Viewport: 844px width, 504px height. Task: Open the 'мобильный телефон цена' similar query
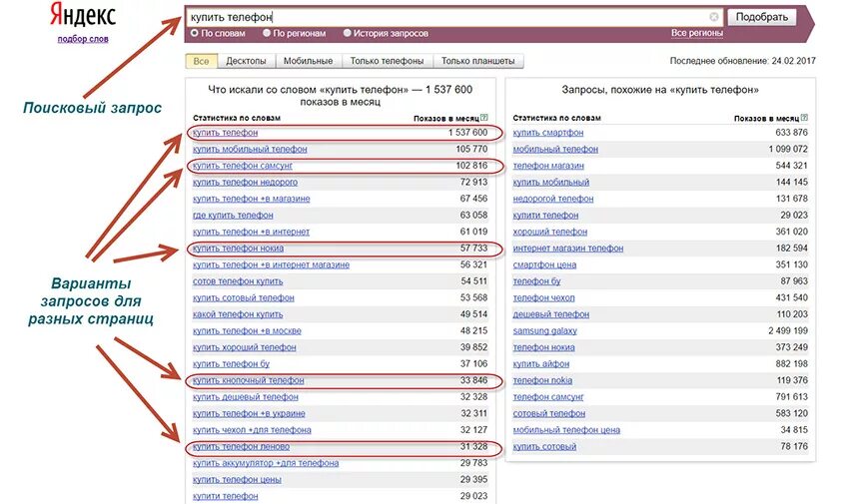coord(566,430)
